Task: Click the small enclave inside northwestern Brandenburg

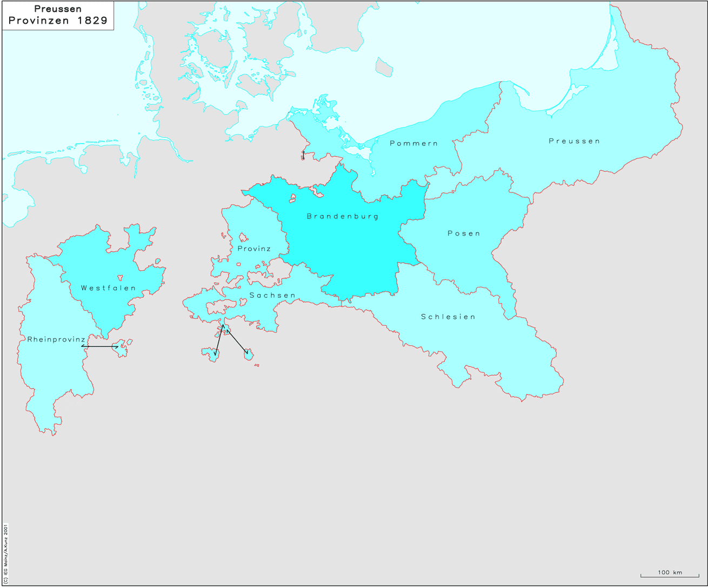Action: tap(293, 198)
